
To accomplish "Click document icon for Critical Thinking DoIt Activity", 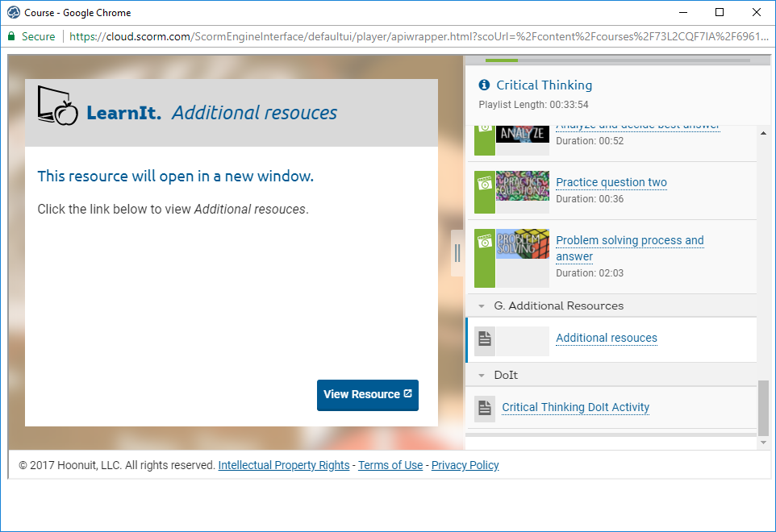I will tap(485, 408).
